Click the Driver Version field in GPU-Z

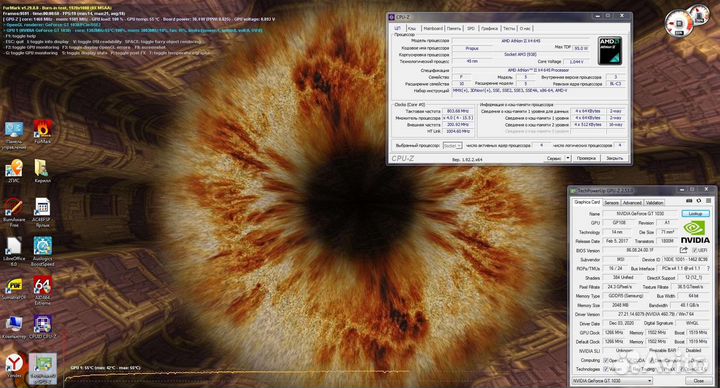656,314
